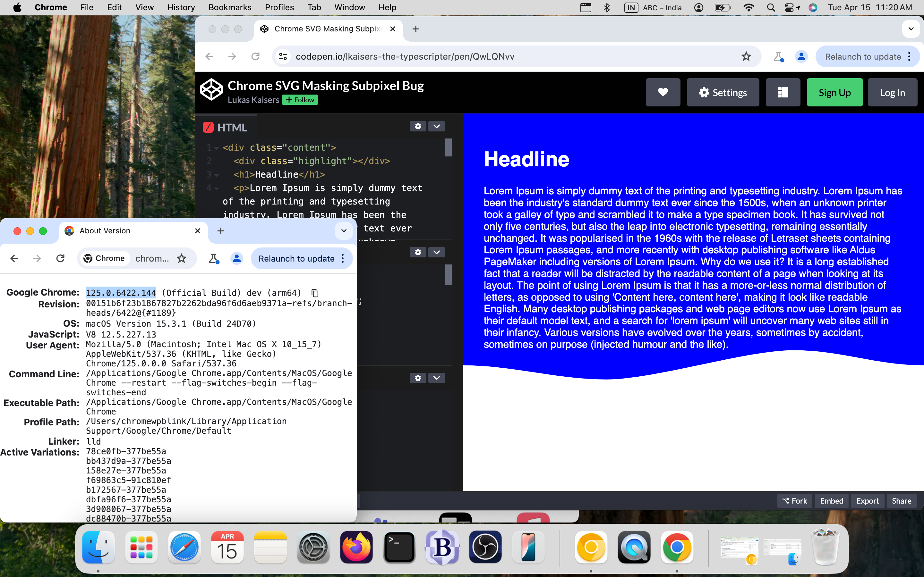The width and height of the screenshot is (924, 577).
Task: Collapse line 1 div fold arrow
Action: coord(217,148)
